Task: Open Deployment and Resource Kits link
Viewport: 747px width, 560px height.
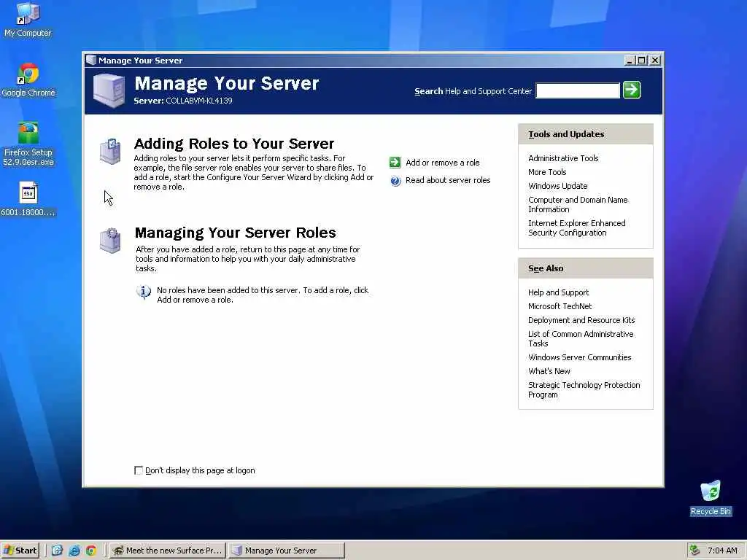Action: [x=581, y=320]
